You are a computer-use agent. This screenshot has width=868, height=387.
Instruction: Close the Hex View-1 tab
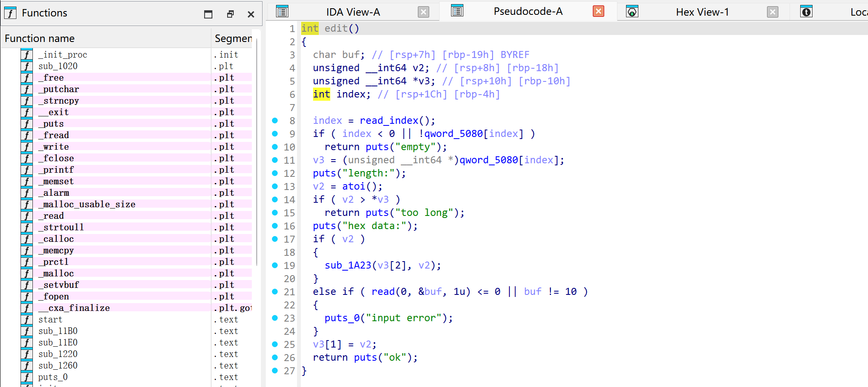(773, 12)
